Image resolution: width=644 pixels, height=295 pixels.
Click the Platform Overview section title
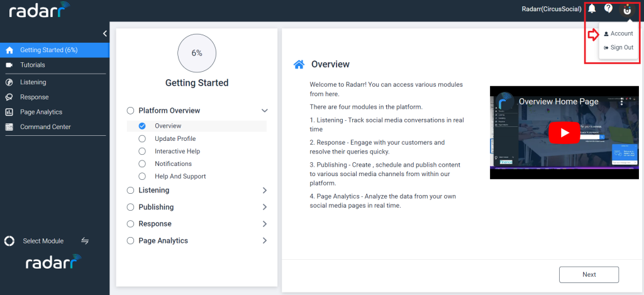point(169,111)
